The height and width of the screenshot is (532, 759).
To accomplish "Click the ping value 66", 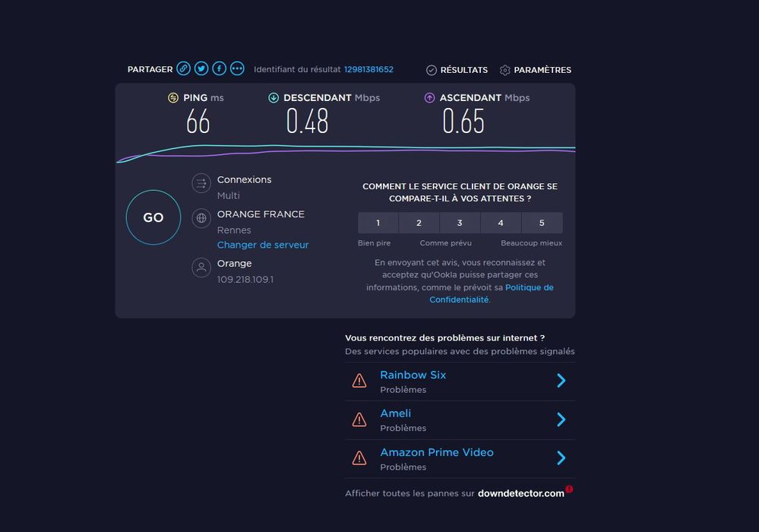I will click(x=198, y=121).
